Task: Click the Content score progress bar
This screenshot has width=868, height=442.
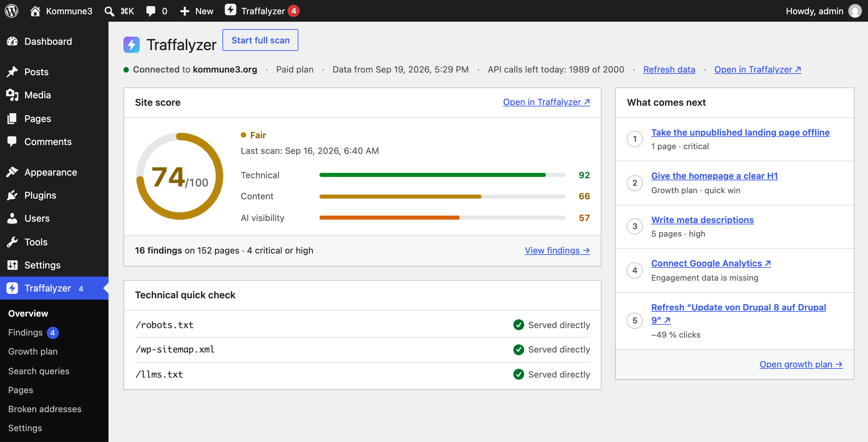Action: pyautogui.click(x=442, y=197)
